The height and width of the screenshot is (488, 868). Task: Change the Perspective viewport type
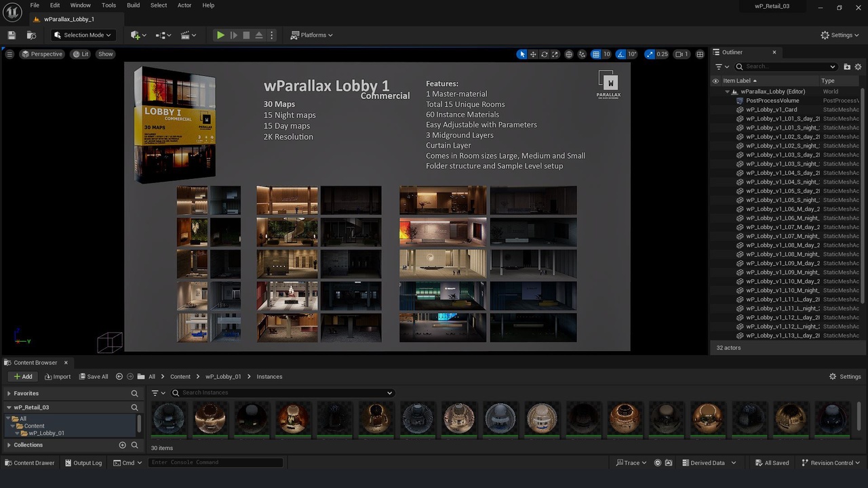(x=42, y=54)
